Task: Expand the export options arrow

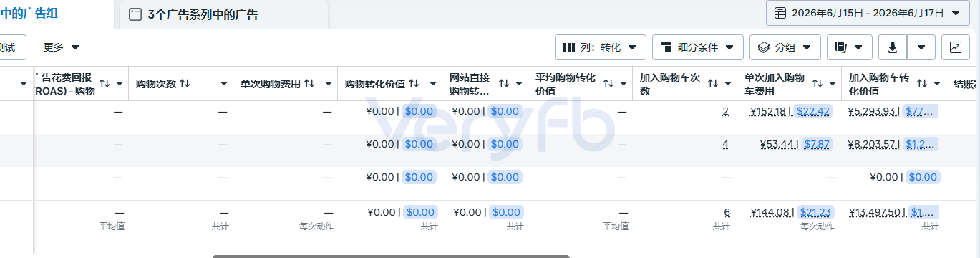Action: tap(921, 47)
